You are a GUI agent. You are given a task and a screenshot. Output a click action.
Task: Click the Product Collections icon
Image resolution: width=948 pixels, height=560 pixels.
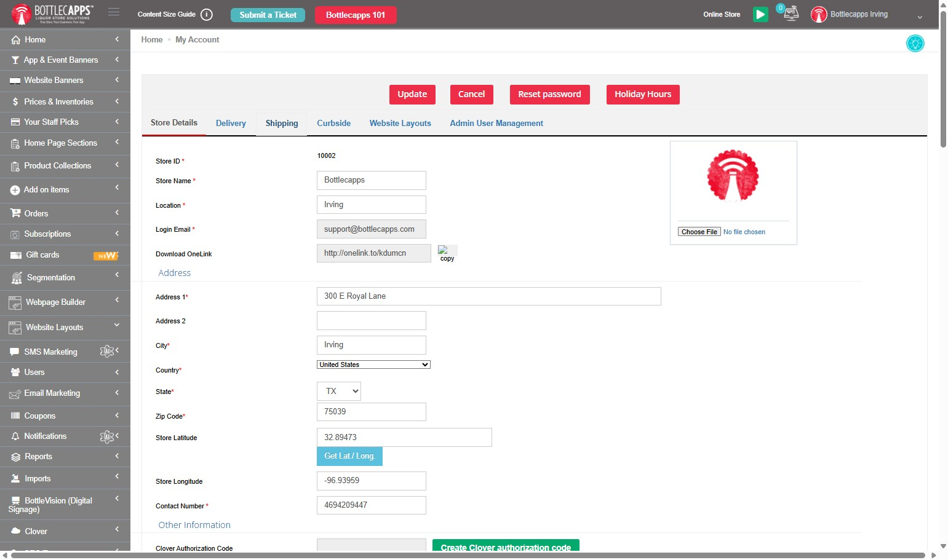[x=15, y=167]
